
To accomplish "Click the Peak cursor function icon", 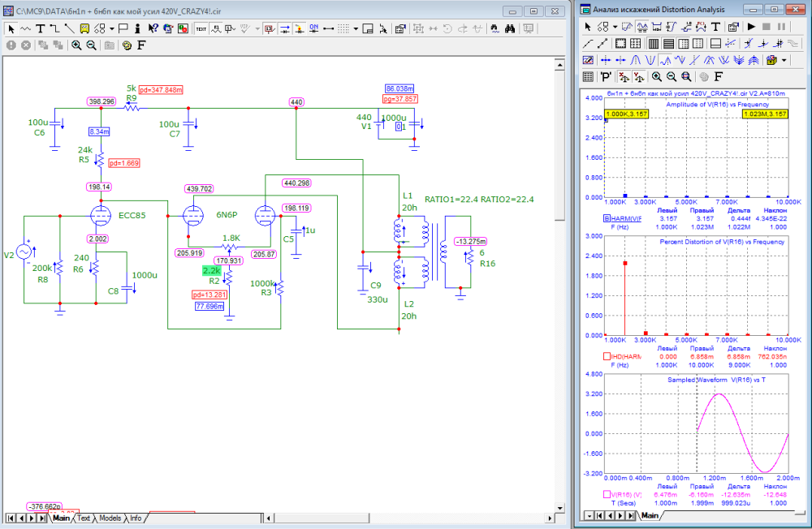I will pyautogui.click(x=637, y=60).
